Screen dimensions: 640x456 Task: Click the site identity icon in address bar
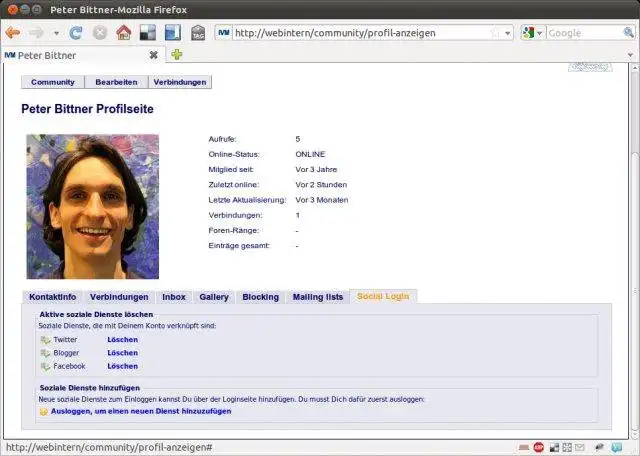[224, 33]
